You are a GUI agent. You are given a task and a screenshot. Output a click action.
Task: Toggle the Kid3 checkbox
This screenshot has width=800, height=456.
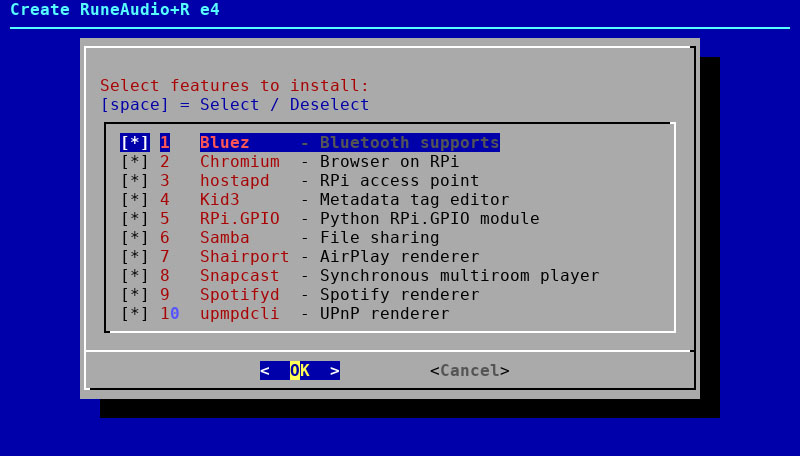pyautogui.click(x=135, y=199)
